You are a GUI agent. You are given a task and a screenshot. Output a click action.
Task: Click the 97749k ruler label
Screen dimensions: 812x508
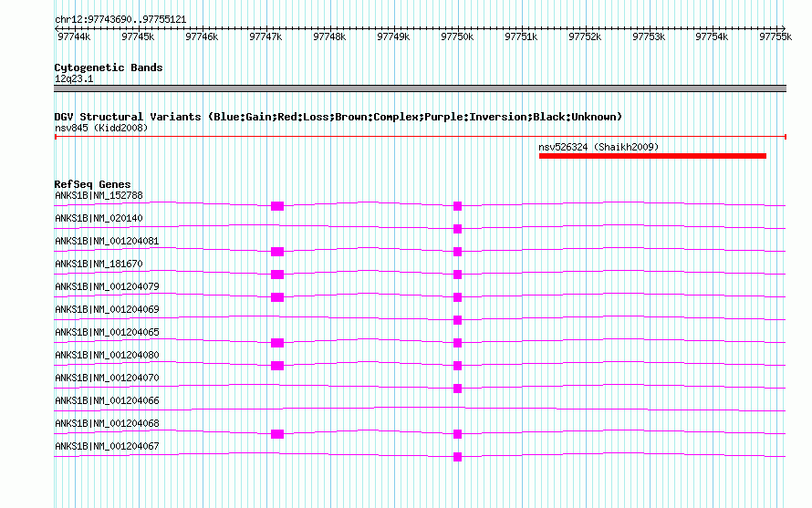(x=393, y=36)
